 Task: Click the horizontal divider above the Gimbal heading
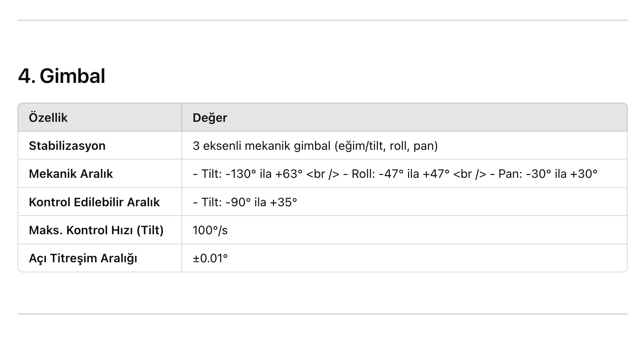pos(322,20)
